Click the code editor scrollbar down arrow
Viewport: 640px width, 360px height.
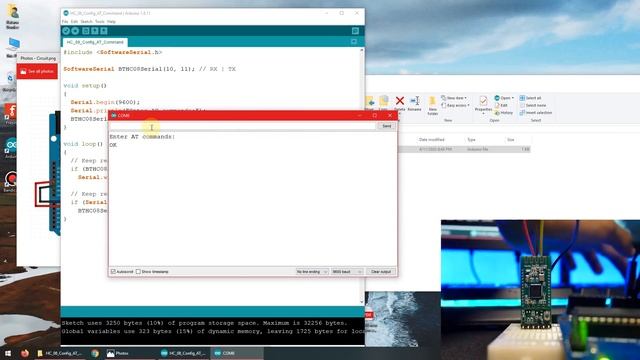click(x=362, y=302)
